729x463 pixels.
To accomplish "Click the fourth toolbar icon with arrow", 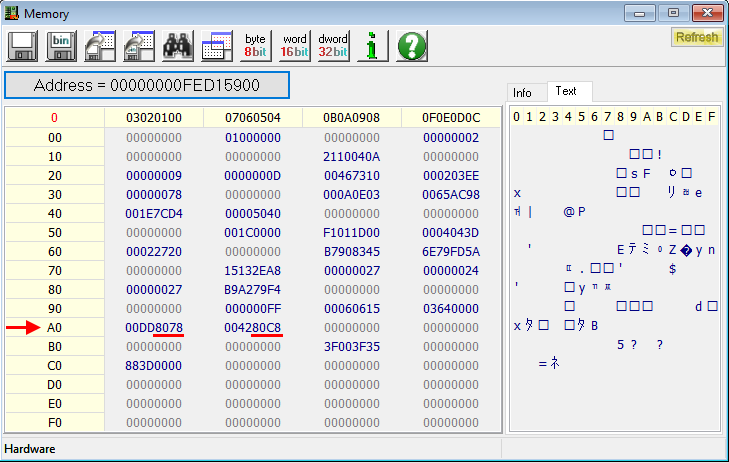I will (x=139, y=45).
